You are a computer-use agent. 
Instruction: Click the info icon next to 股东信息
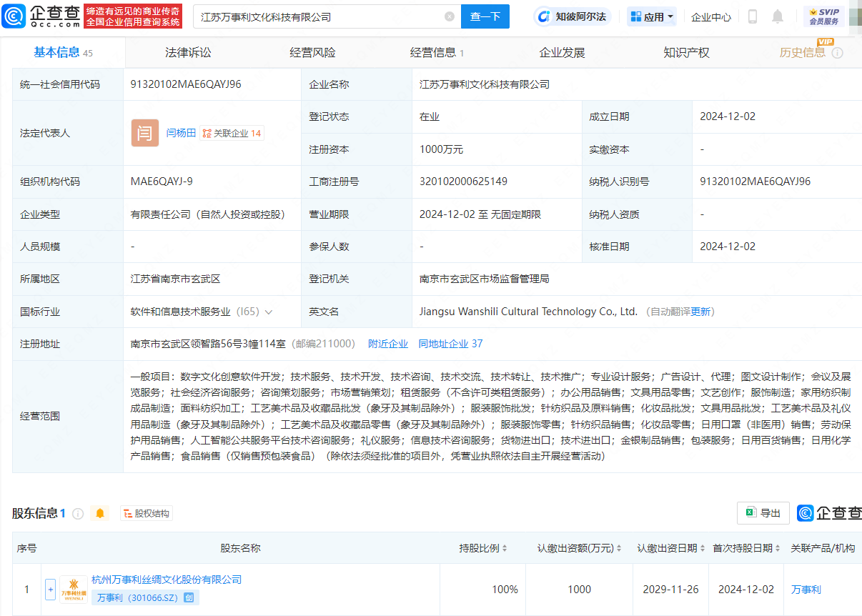78,513
